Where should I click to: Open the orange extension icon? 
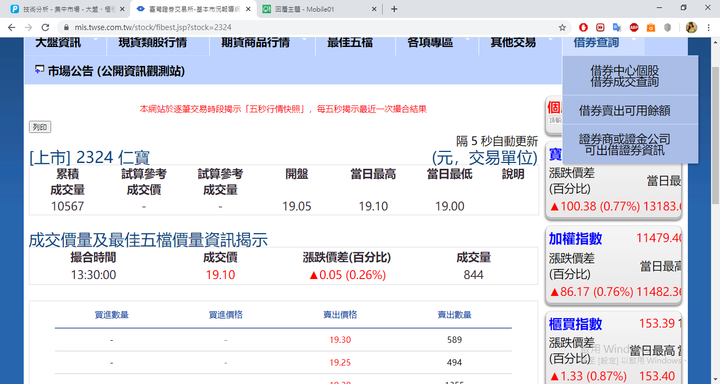coord(651,28)
